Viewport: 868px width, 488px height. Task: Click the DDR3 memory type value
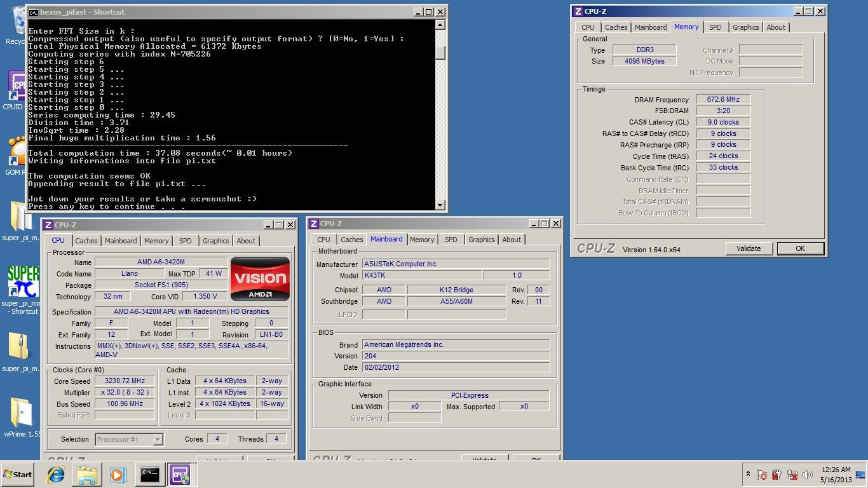point(644,50)
